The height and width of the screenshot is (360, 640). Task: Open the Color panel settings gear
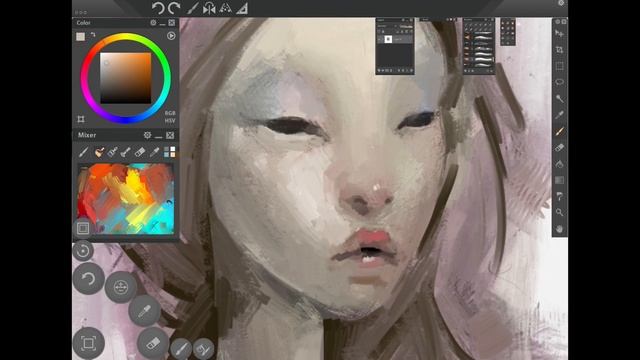point(153,23)
